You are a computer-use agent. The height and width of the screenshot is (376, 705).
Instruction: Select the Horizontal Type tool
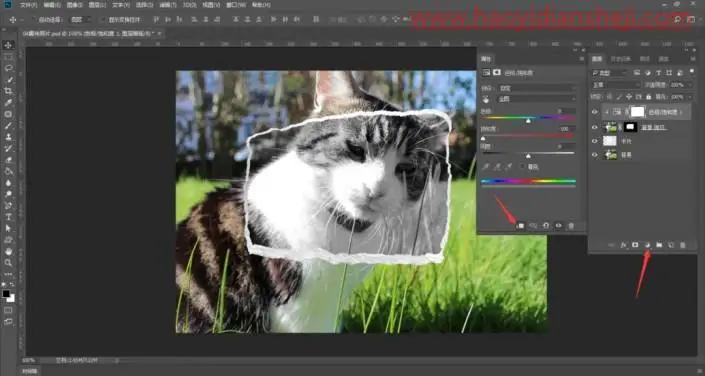[x=8, y=217]
